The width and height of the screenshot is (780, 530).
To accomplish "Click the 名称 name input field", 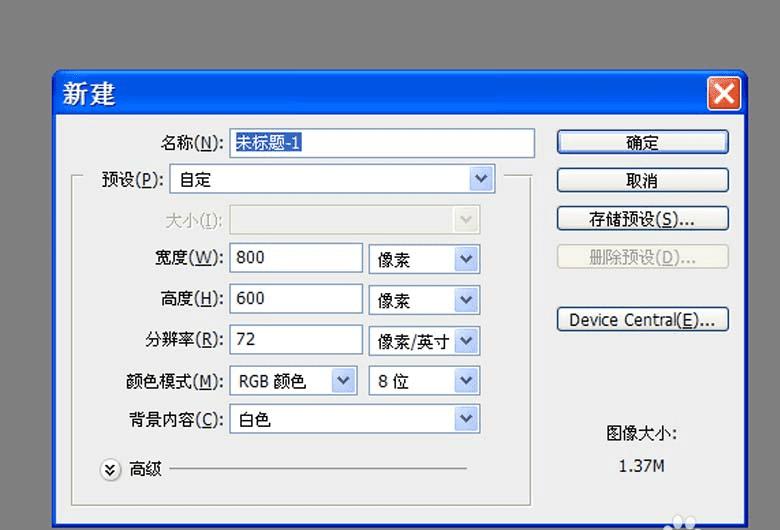I will pyautogui.click(x=382, y=143).
